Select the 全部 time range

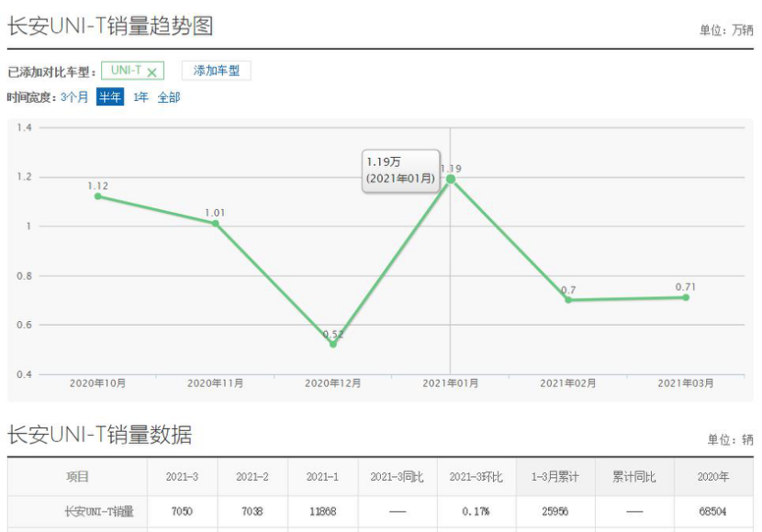(169, 97)
